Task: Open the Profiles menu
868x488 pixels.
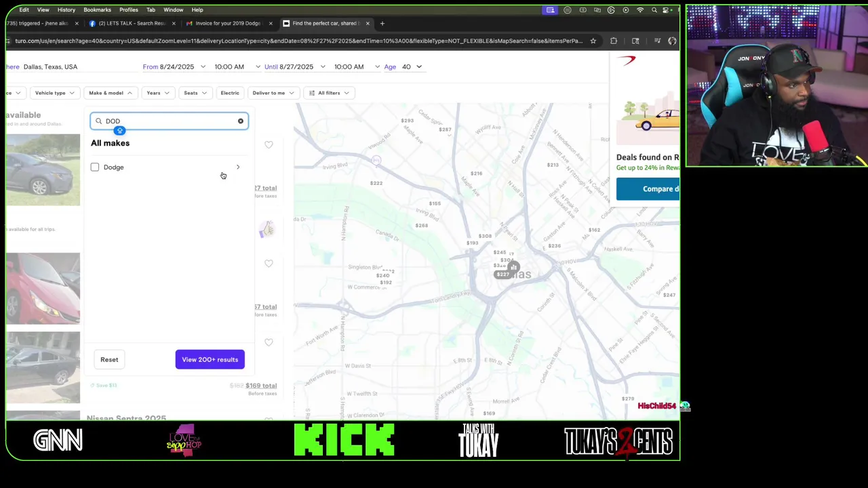Action: (x=129, y=9)
